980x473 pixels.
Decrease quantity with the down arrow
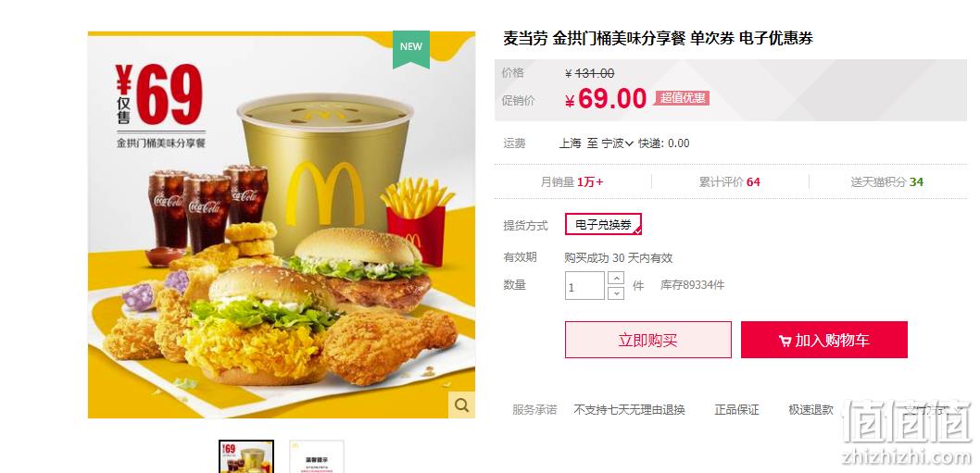[616, 293]
